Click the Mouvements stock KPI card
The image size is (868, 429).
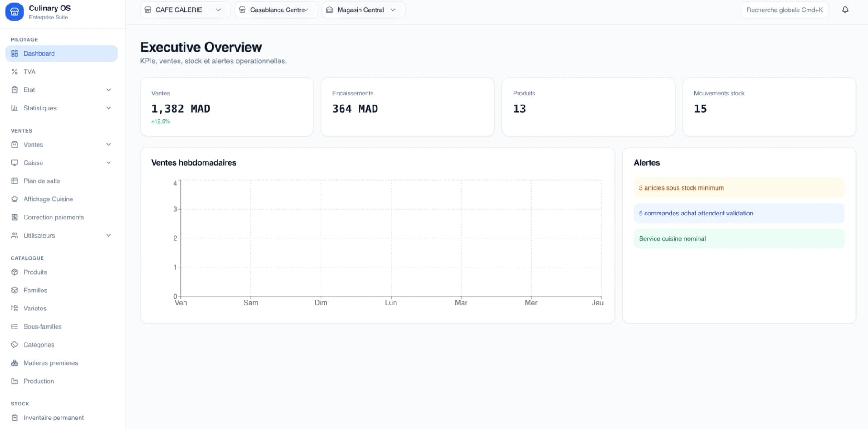pyautogui.click(x=769, y=107)
